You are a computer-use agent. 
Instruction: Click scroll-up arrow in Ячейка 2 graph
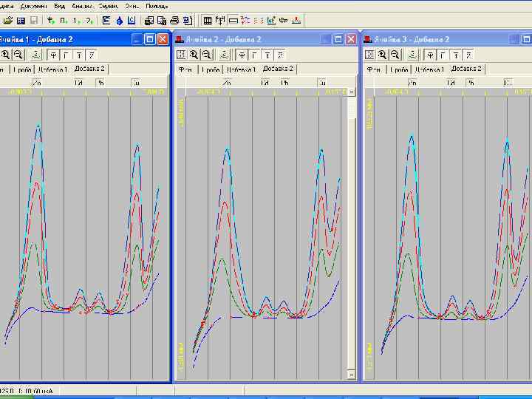[352, 92]
